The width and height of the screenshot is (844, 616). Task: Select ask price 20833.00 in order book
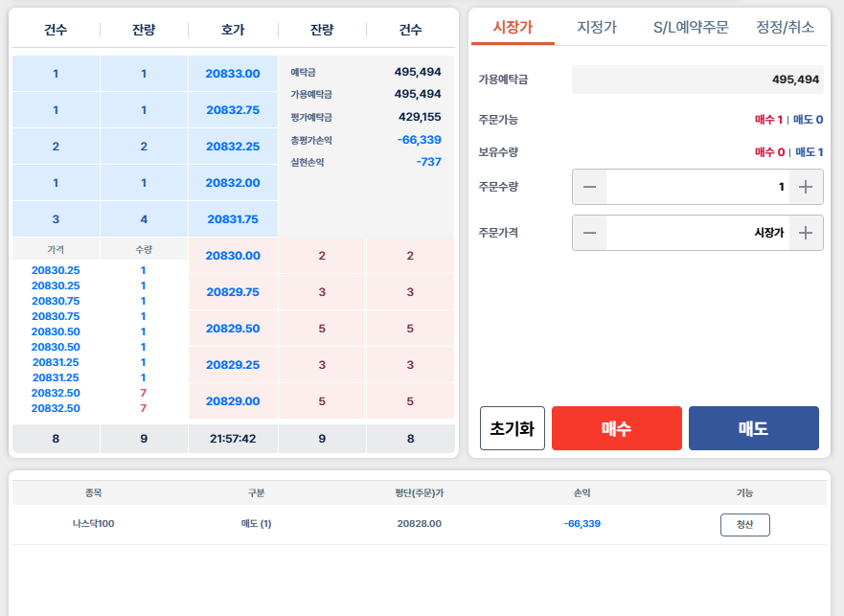coord(233,74)
